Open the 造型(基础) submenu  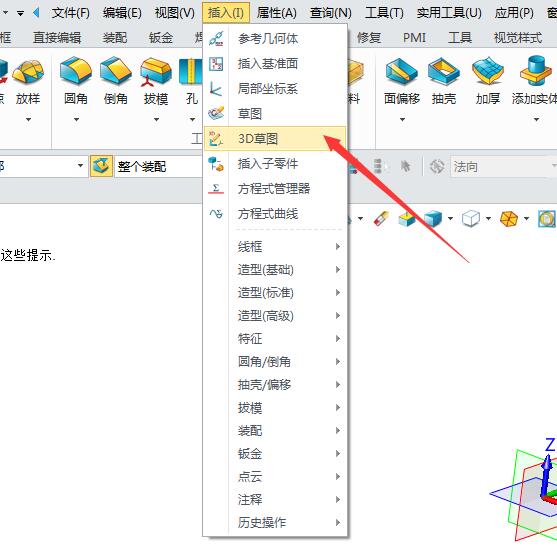[275, 270]
